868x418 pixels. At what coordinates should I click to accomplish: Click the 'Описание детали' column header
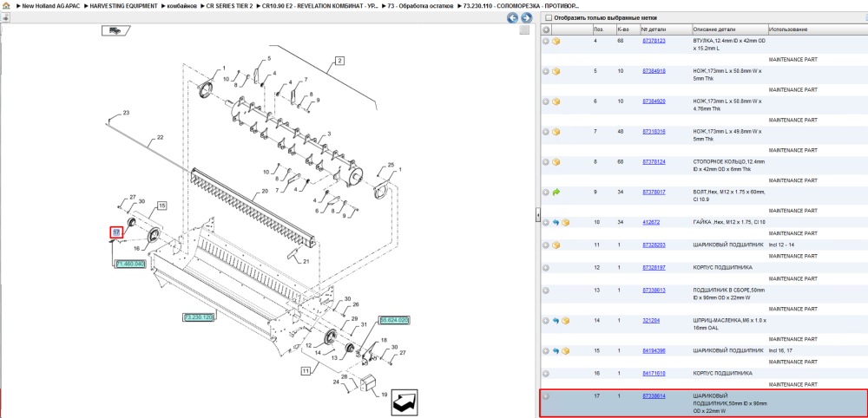(x=714, y=29)
